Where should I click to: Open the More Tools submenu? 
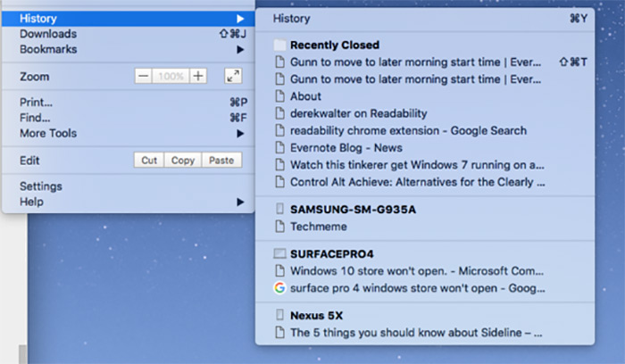[x=128, y=134]
